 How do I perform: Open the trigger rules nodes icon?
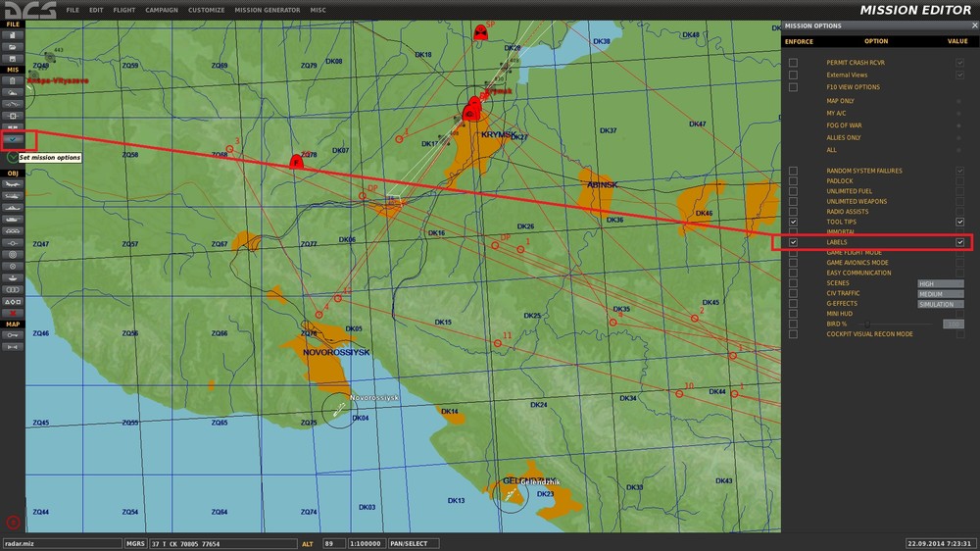pos(13,104)
